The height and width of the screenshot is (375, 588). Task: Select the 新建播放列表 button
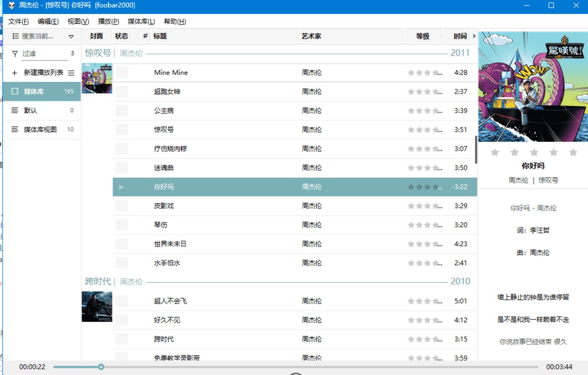(x=44, y=73)
